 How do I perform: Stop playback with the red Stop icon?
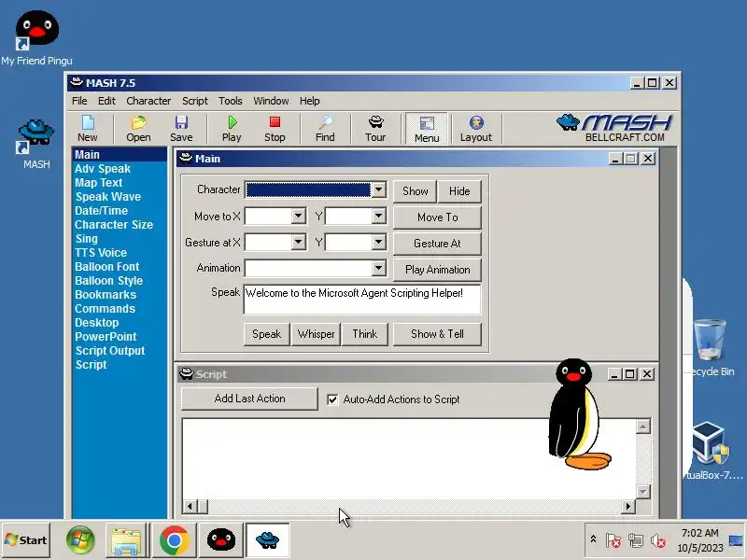275,129
